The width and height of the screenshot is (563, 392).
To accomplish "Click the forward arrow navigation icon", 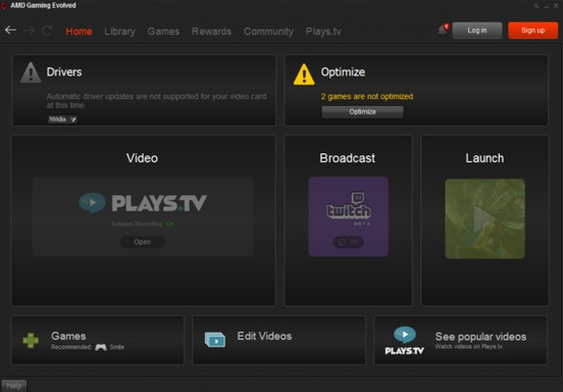I will click(29, 30).
